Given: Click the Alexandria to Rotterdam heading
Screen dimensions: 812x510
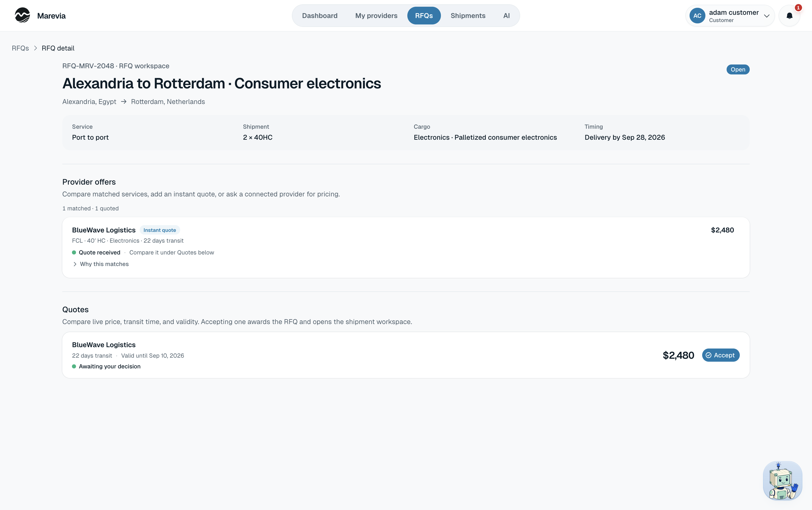Looking at the screenshot, I should [222, 83].
